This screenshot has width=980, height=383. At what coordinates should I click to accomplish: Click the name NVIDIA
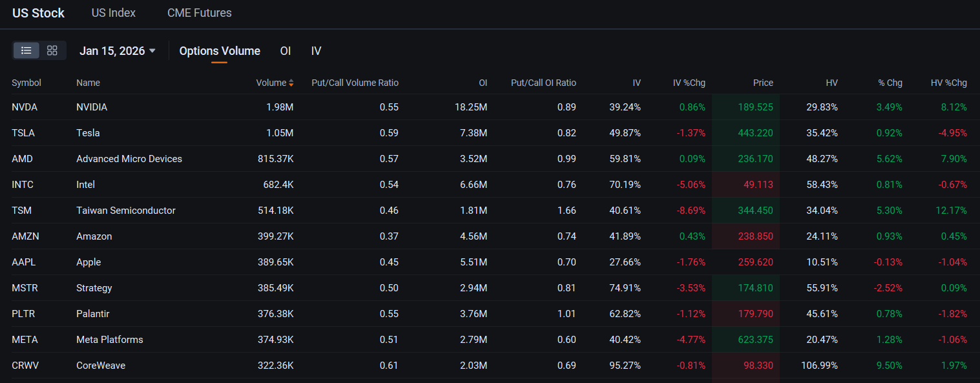pyautogui.click(x=92, y=107)
